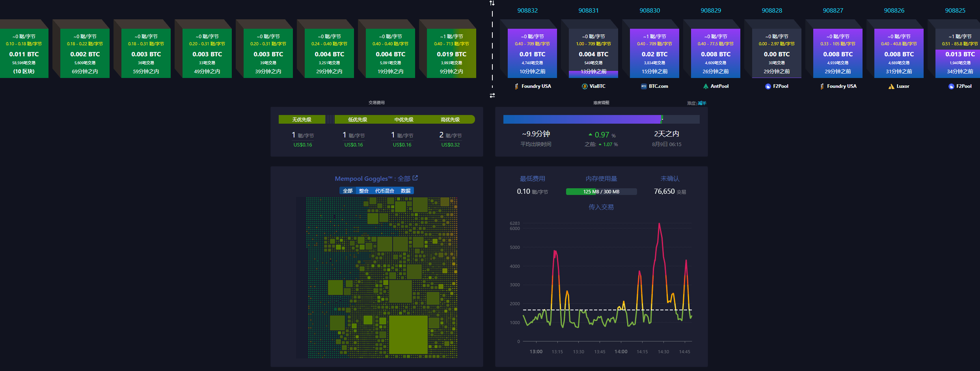Open the pending block arriving in 59分钟之内
This screenshot has height=371, width=980.
146,53
